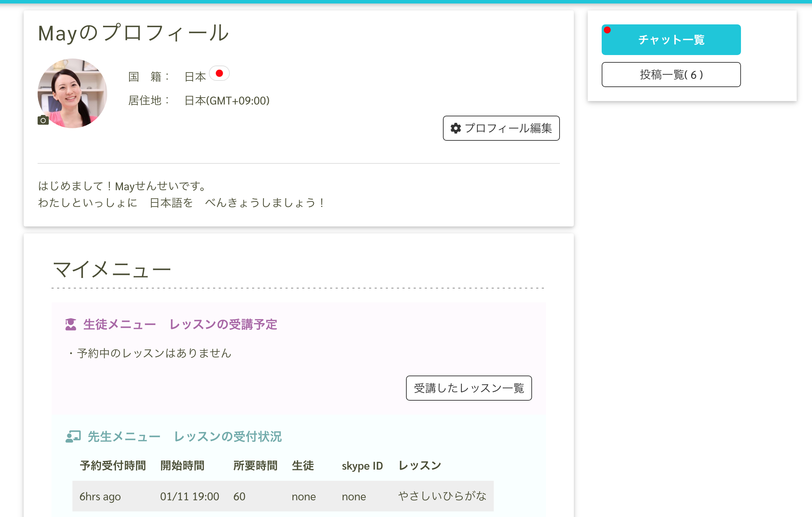Click the 所要時間 column header
This screenshot has height=517, width=812.
click(255, 466)
